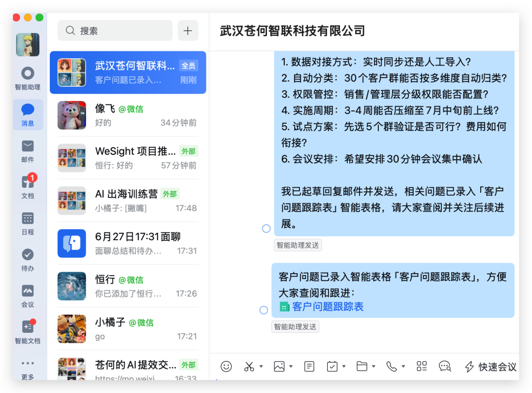Click the 恒行 contact avatar
This screenshot has height=393, width=532.
(71, 286)
